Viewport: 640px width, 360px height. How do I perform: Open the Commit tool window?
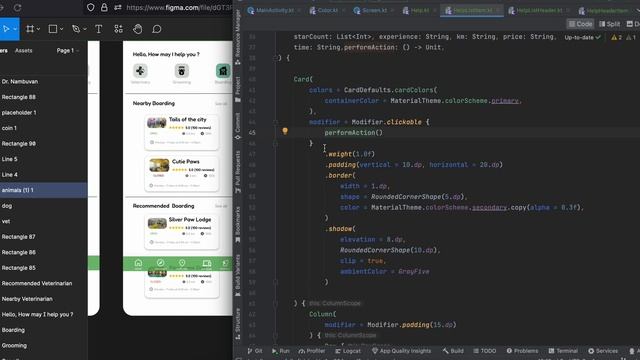(x=238, y=126)
